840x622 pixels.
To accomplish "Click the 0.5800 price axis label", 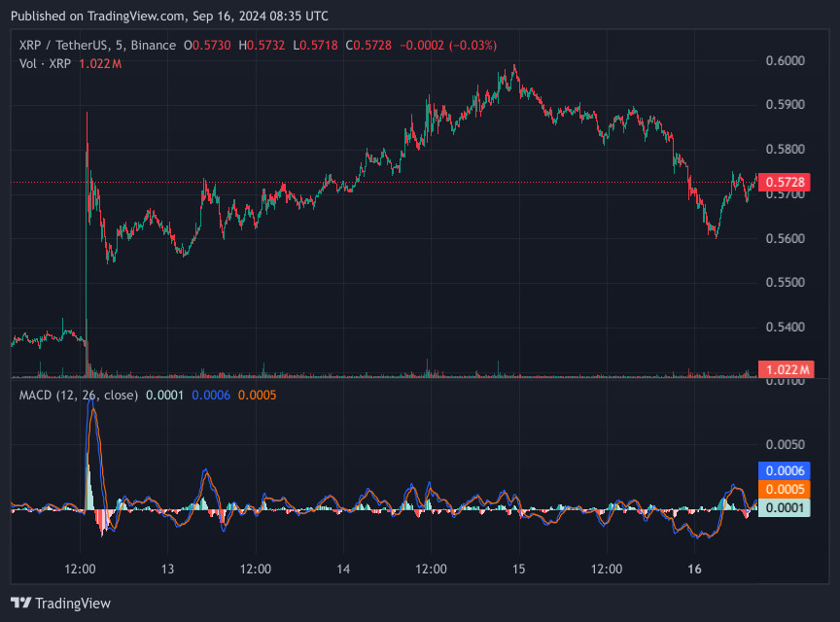I will [786, 149].
